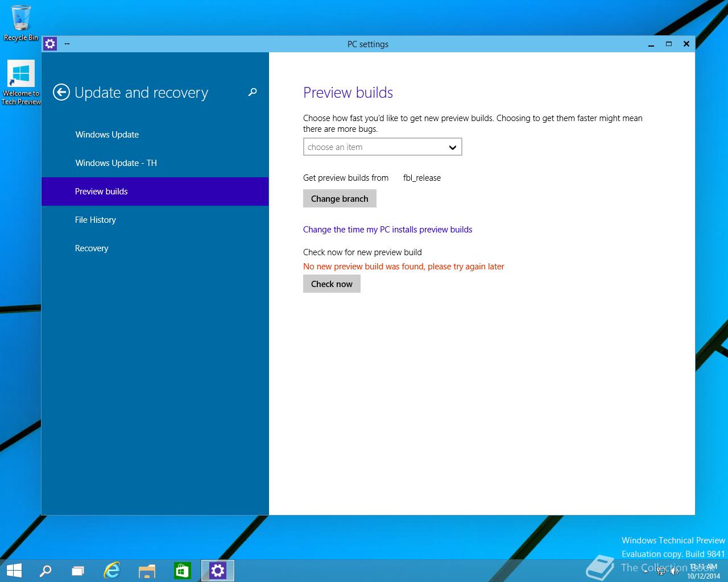Open taskbar Search magnifier
Viewport: 728px width, 582px height.
tap(45, 571)
